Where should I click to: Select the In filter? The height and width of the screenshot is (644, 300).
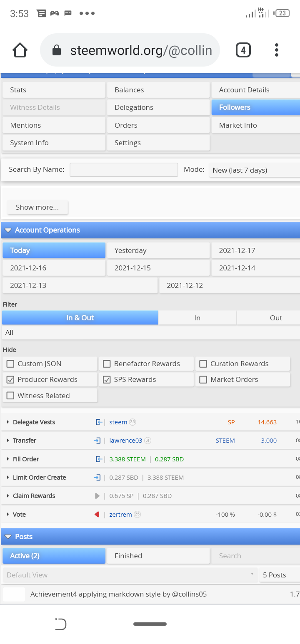click(197, 318)
